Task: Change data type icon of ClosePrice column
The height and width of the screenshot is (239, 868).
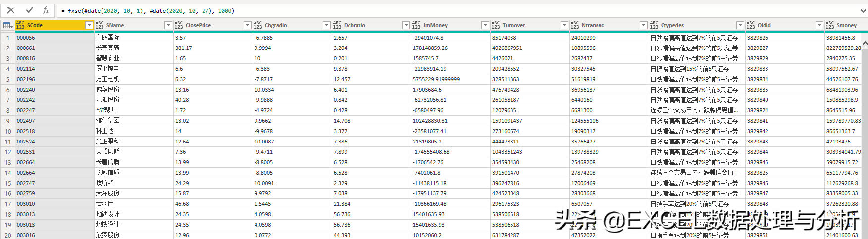Action: coord(179,25)
